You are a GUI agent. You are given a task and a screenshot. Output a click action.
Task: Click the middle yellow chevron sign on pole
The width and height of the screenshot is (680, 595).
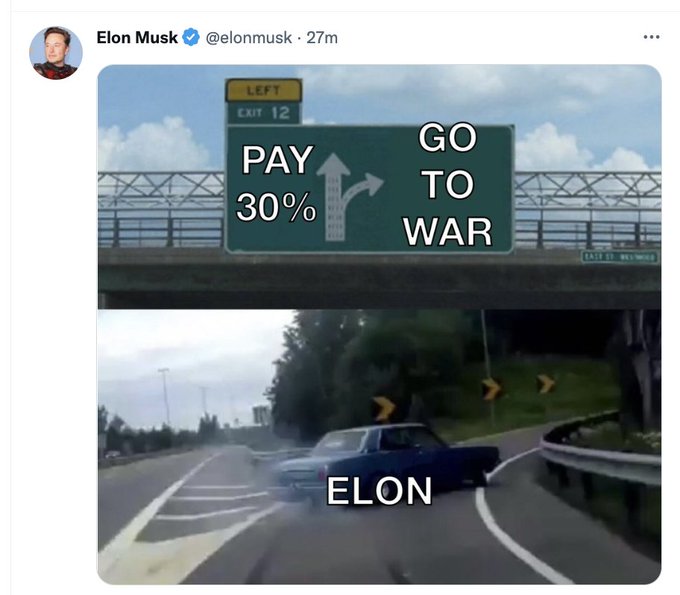(x=492, y=389)
